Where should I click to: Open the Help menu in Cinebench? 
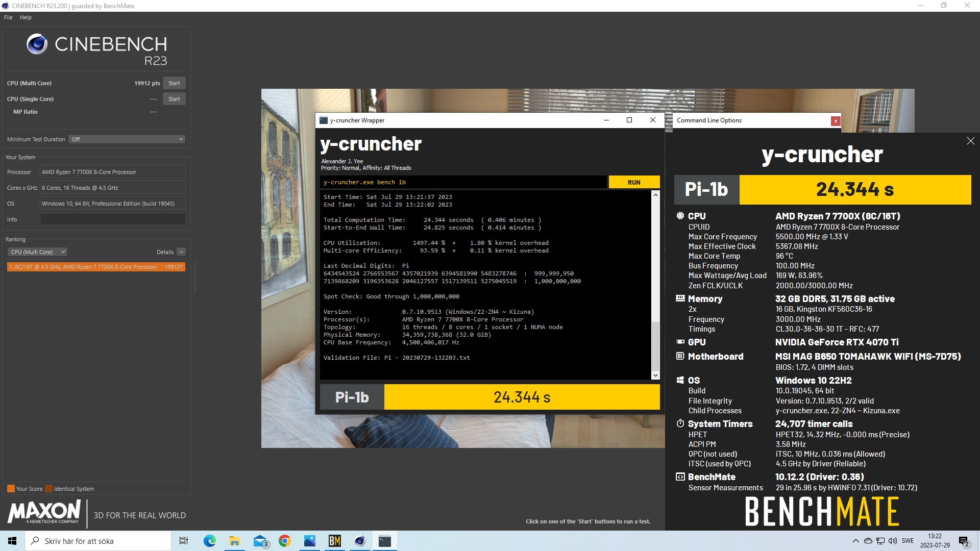tap(26, 17)
